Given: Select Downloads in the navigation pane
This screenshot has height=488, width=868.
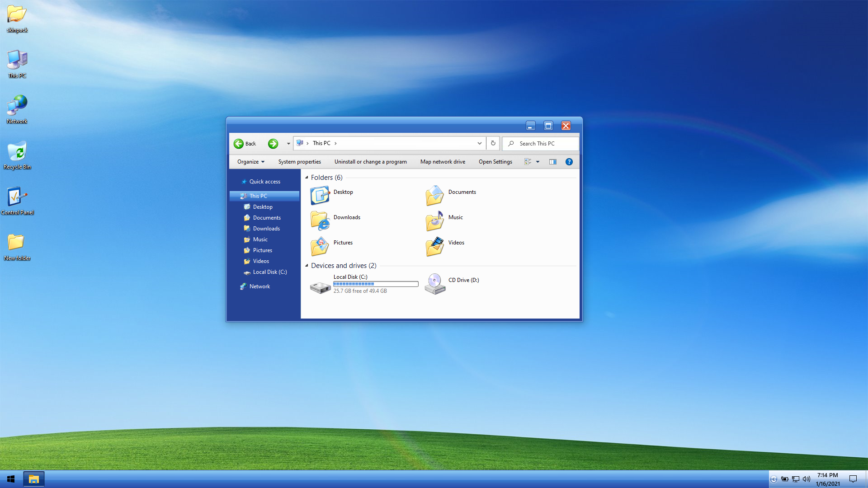Looking at the screenshot, I should [266, 229].
